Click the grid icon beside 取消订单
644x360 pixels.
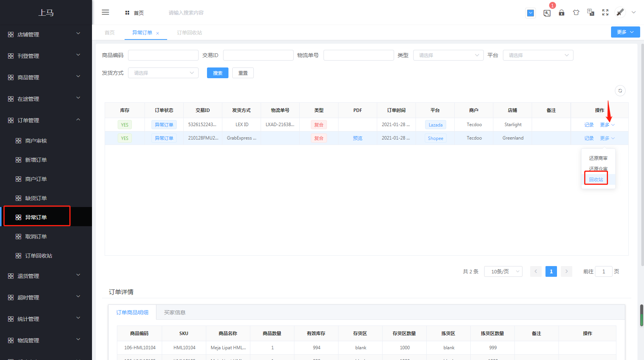click(18, 237)
